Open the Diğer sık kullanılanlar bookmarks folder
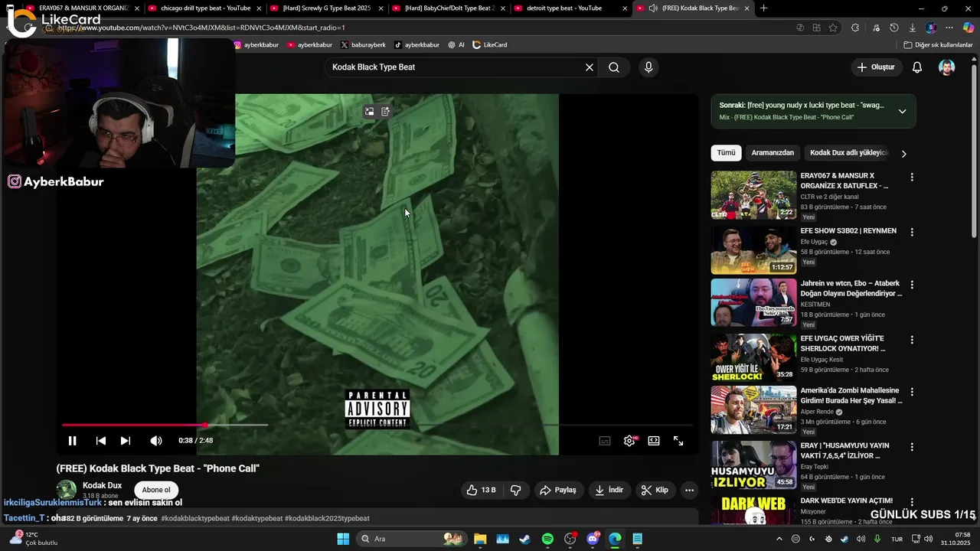 coord(938,45)
